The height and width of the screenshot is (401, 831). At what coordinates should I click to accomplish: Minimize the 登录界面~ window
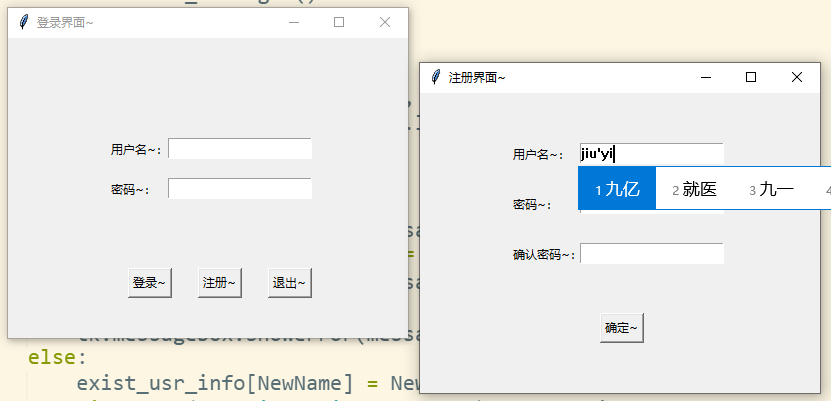point(294,22)
